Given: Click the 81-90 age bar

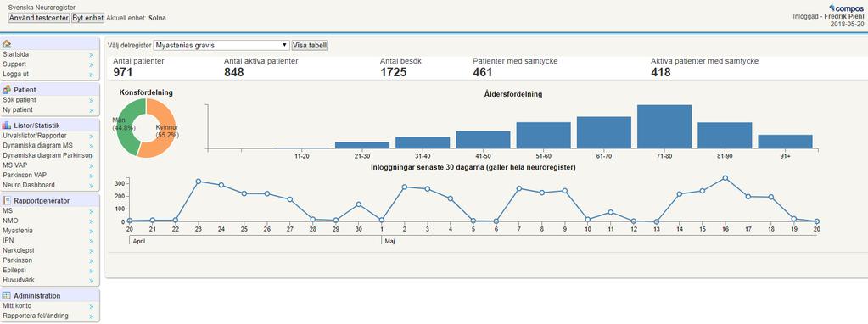Looking at the screenshot, I should pyautogui.click(x=725, y=135).
